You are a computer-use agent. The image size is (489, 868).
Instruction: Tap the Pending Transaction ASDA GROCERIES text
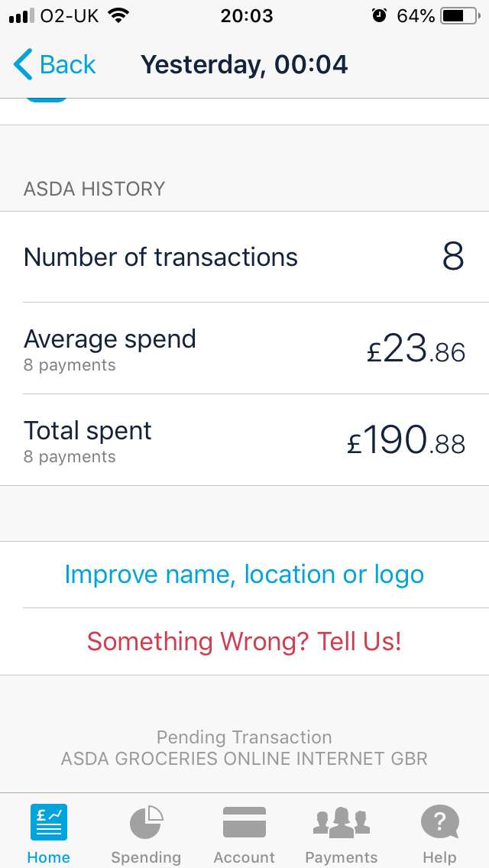point(244,748)
